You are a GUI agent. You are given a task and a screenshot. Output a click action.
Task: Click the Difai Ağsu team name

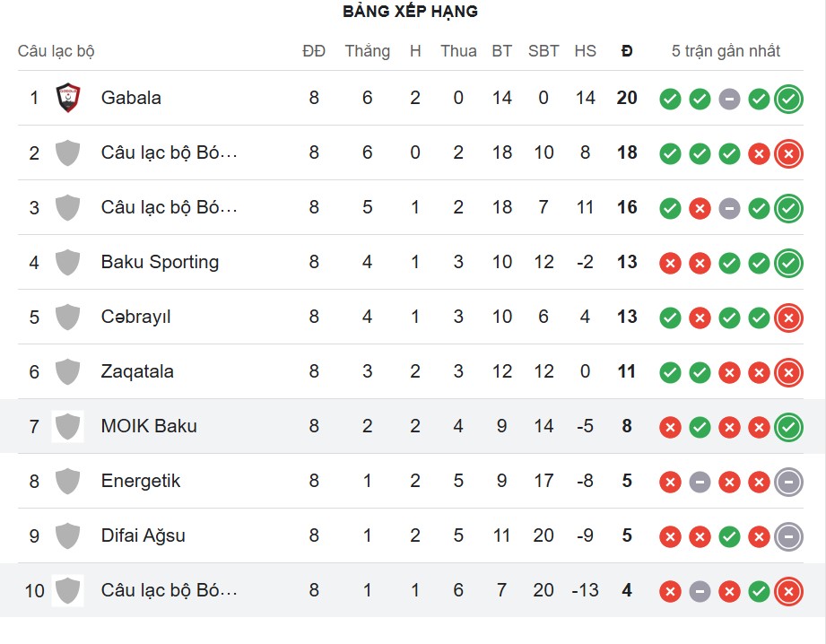(143, 535)
